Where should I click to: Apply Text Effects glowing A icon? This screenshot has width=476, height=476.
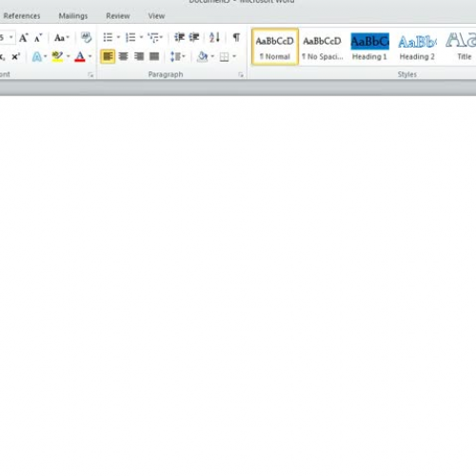(37, 57)
